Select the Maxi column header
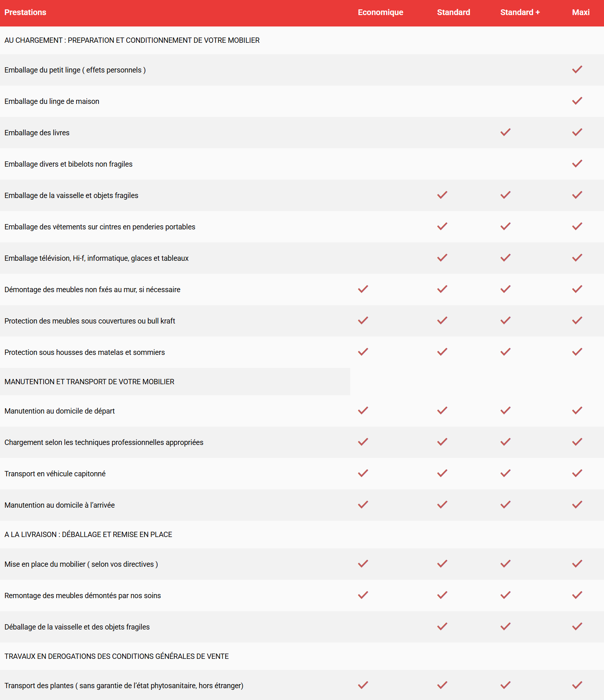This screenshot has width=604, height=700. [580, 13]
